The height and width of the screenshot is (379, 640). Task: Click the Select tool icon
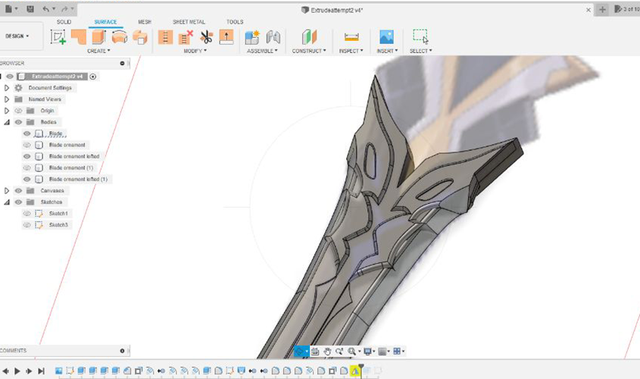tap(420, 36)
